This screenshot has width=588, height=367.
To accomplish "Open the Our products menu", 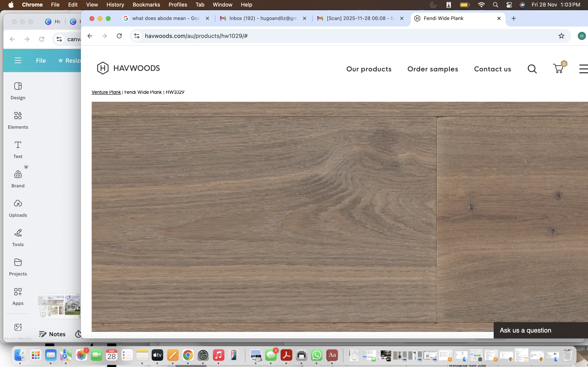I will point(369,69).
